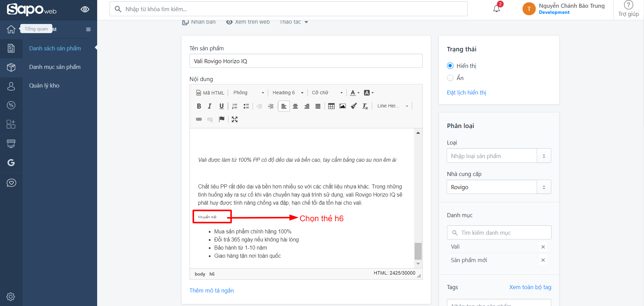Open the Line Height dropdown

(x=393, y=106)
